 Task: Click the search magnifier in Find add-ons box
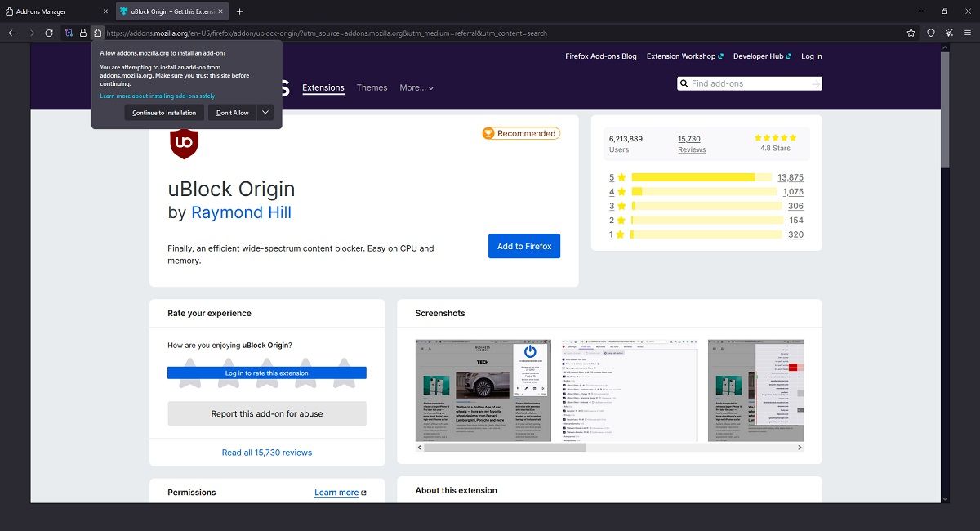684,83
